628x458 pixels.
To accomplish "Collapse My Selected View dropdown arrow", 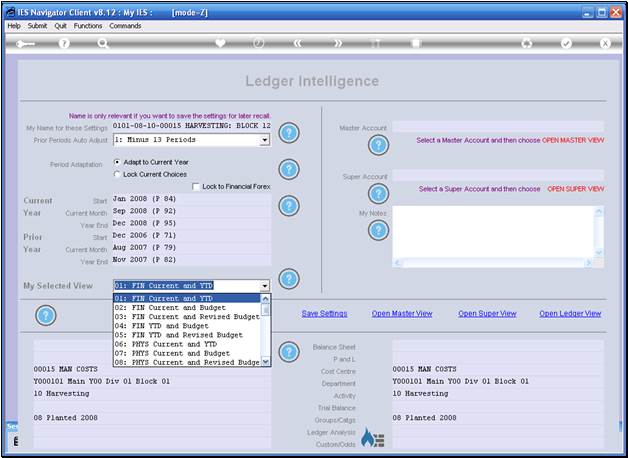I will tap(265, 286).
